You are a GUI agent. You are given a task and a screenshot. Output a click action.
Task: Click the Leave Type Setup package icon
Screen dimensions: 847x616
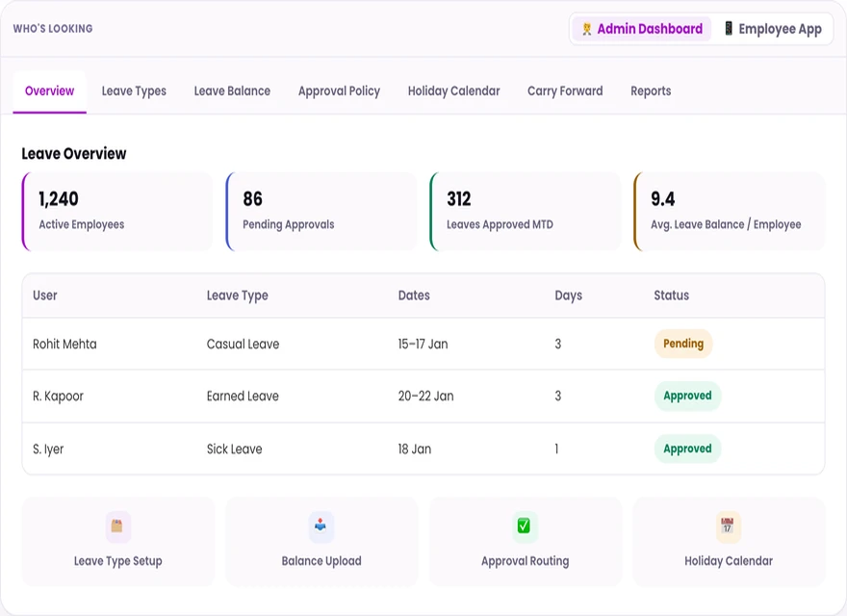[x=117, y=526]
